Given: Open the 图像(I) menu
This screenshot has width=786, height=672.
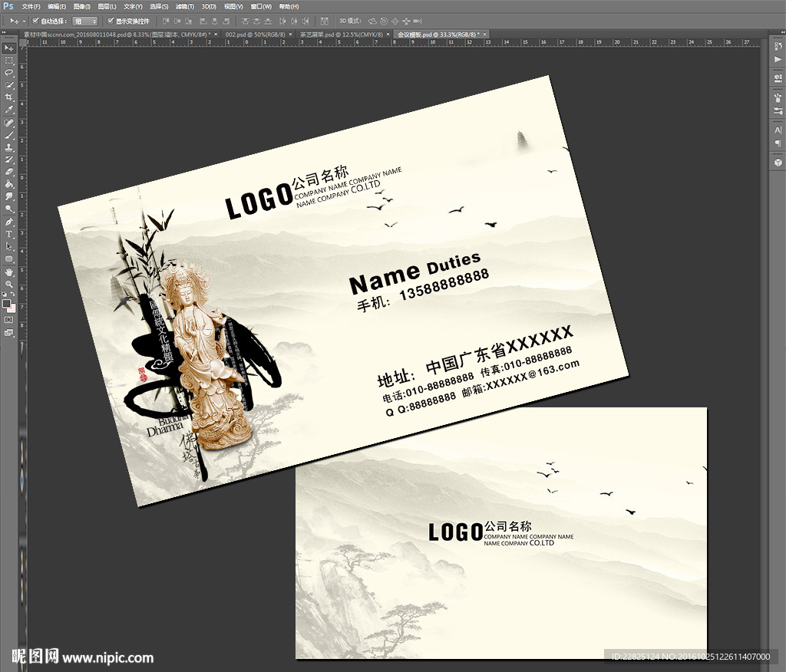Looking at the screenshot, I should click(x=81, y=6).
